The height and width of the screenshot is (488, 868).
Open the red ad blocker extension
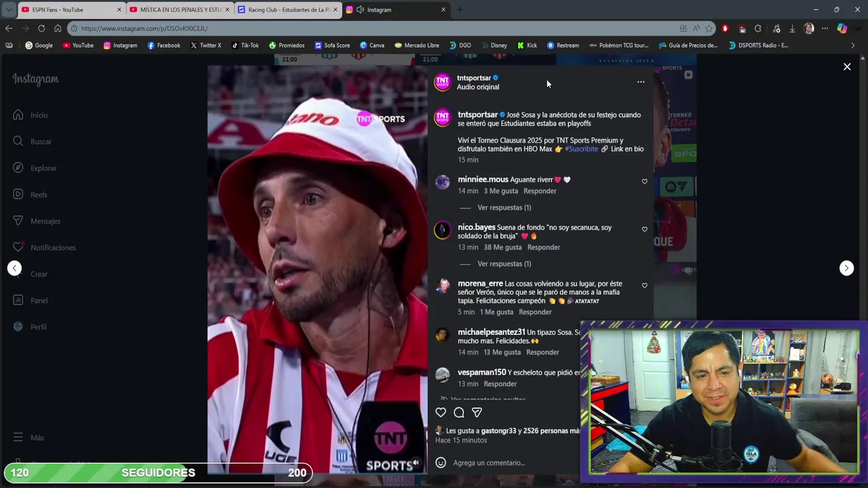click(725, 28)
